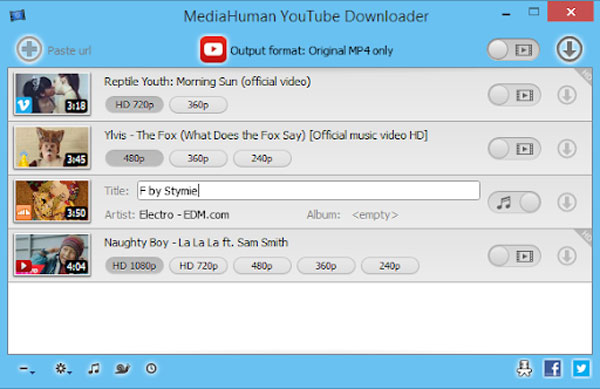Click the Title input field with F by Stymie

coord(308,190)
